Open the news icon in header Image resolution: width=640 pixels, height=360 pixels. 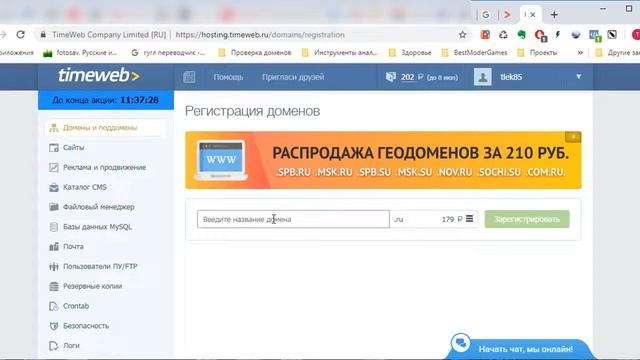(189, 77)
